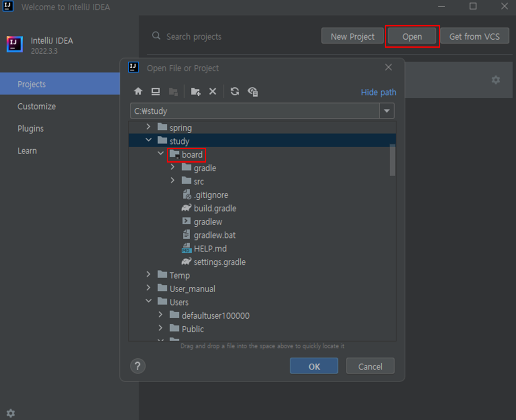
Task: Select the Public folder row
Action: tap(262, 329)
